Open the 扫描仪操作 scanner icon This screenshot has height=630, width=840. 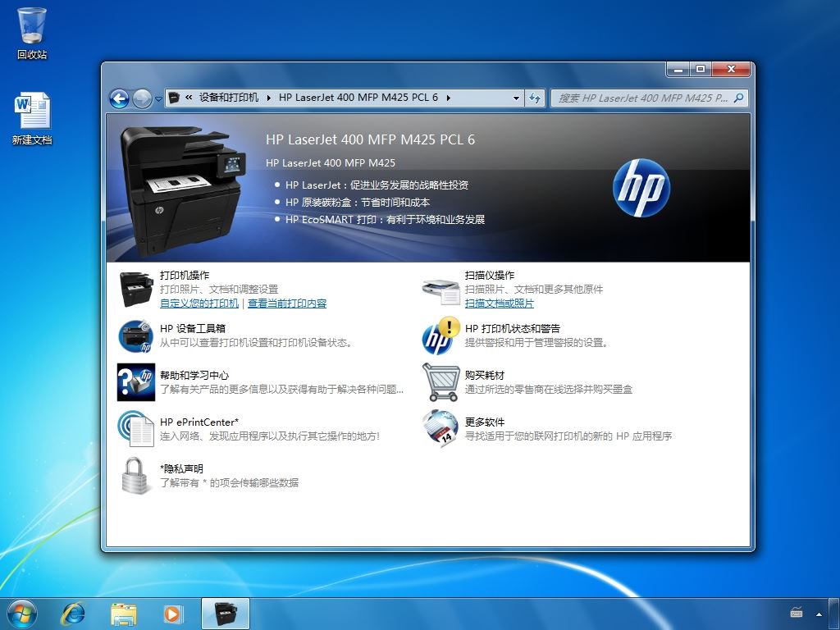441,291
